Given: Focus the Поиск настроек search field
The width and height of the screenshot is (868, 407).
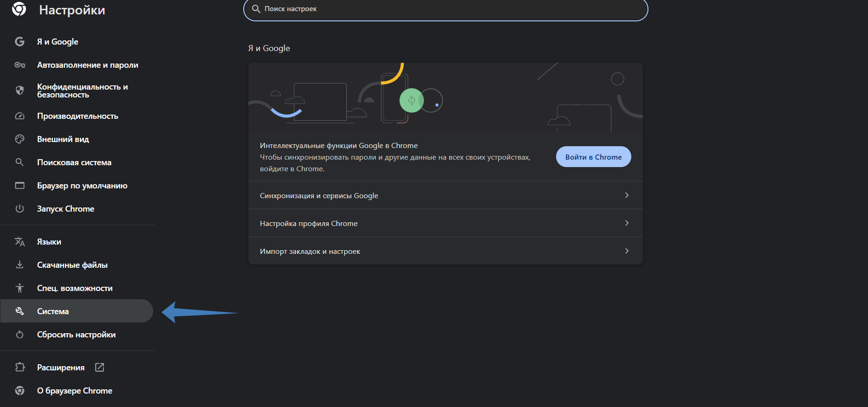Looking at the screenshot, I should tap(446, 9).
